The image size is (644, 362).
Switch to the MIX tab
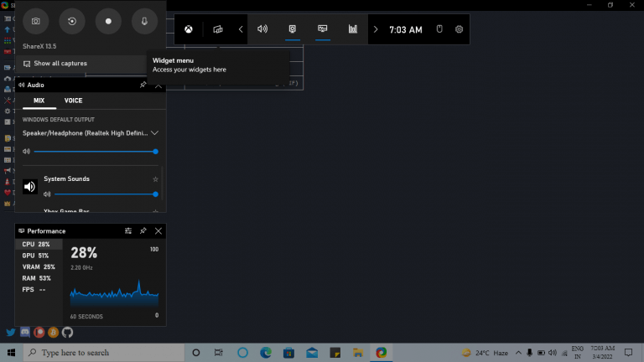[x=39, y=101]
